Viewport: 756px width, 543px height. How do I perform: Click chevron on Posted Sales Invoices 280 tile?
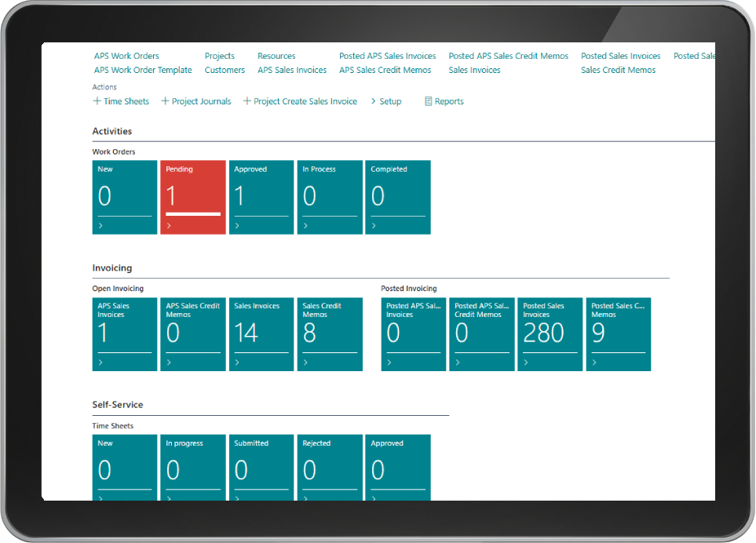coord(525,363)
